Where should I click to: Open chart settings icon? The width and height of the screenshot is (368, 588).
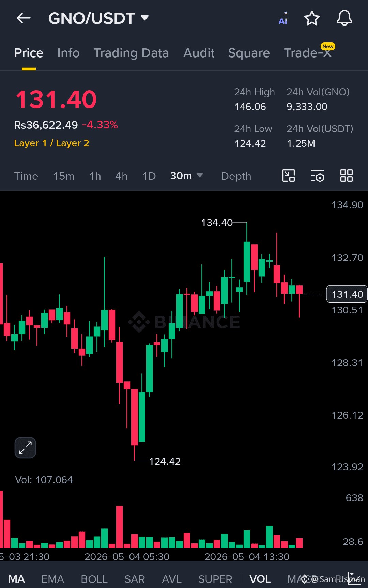(318, 176)
